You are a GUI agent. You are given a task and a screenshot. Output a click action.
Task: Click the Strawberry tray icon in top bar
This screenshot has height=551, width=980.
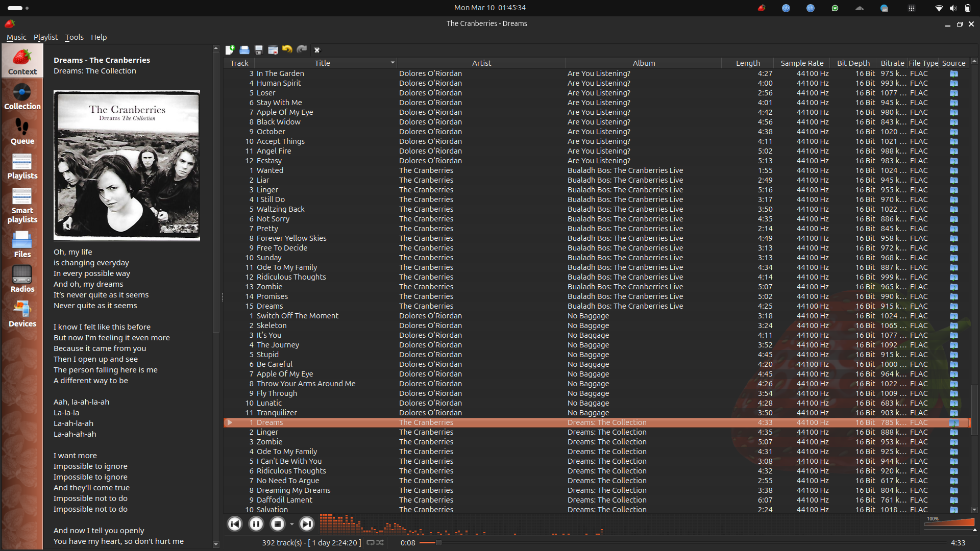coord(762,8)
